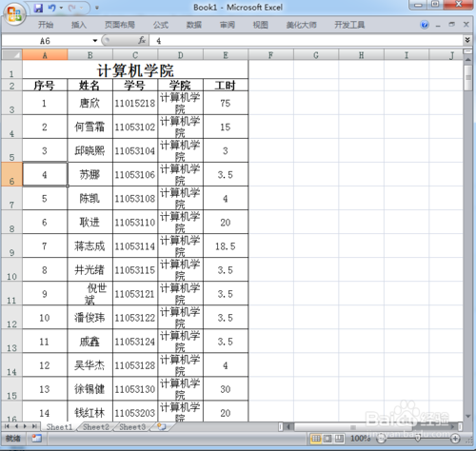The width and height of the screenshot is (476, 451).
Task: Open Customize Quick Access Toolbar dropdown
Action: pos(97,8)
